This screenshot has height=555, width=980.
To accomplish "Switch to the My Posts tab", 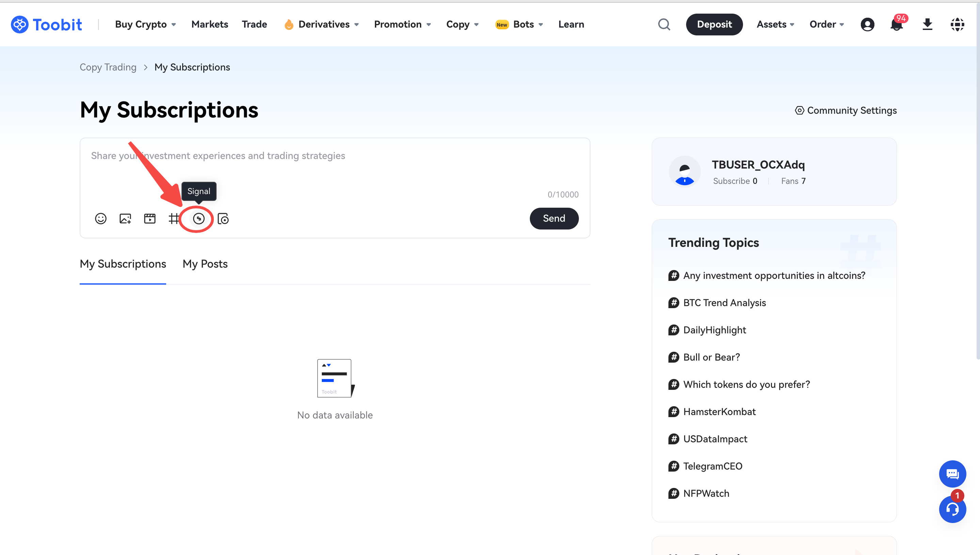I will [205, 264].
